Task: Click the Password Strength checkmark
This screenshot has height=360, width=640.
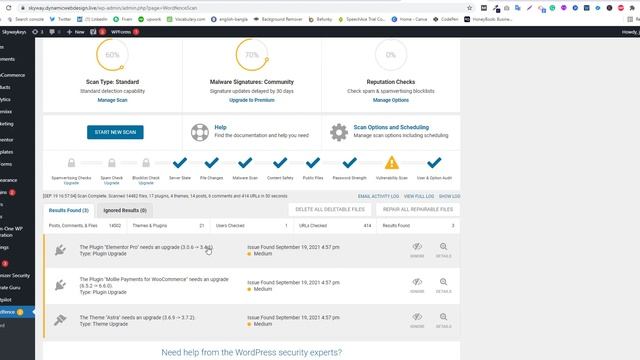Action: tap(349, 163)
